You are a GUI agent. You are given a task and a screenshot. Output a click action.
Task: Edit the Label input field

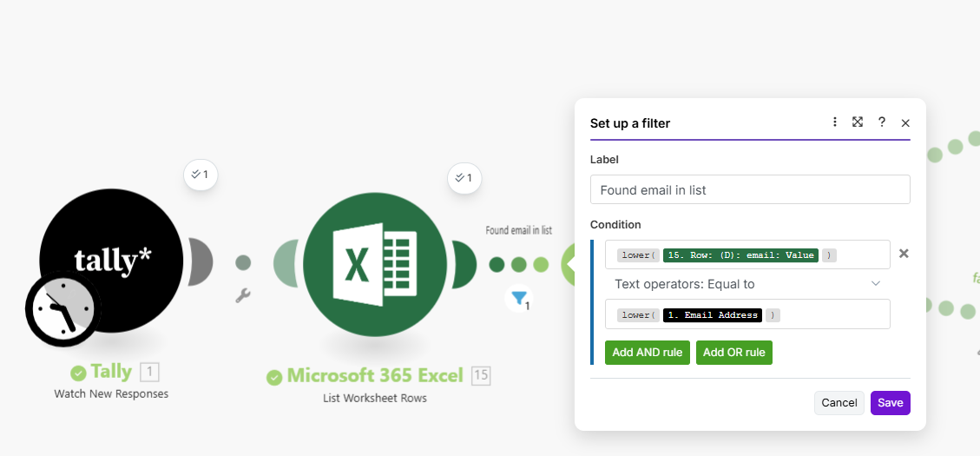click(x=750, y=189)
